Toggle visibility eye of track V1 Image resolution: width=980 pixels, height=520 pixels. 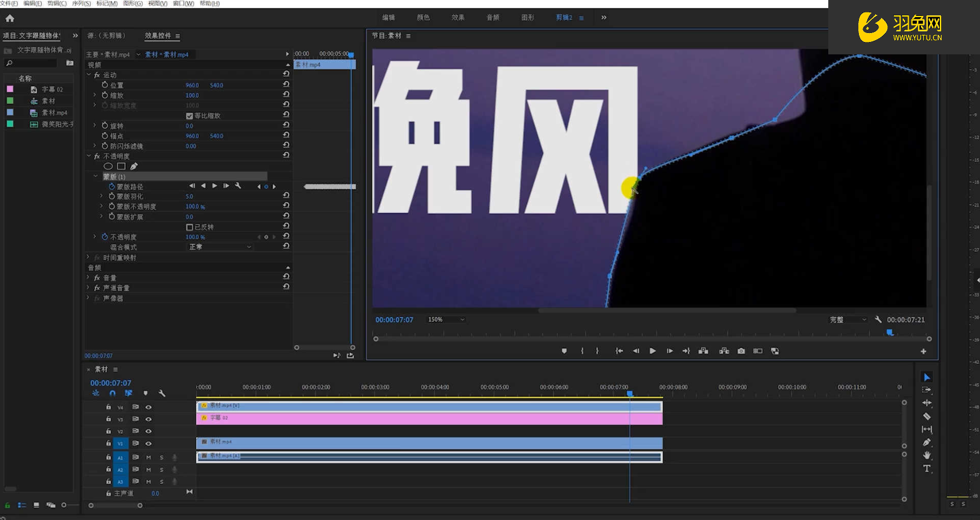click(x=149, y=443)
